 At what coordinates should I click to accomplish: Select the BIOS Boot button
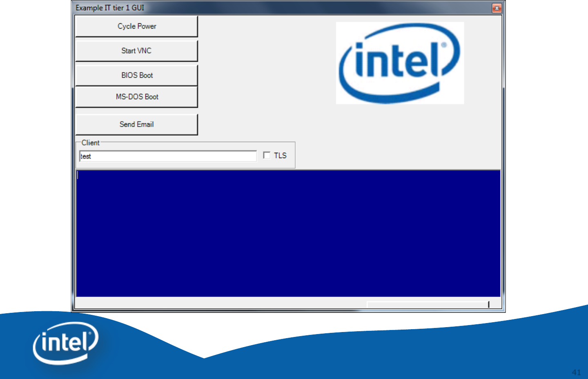click(137, 75)
